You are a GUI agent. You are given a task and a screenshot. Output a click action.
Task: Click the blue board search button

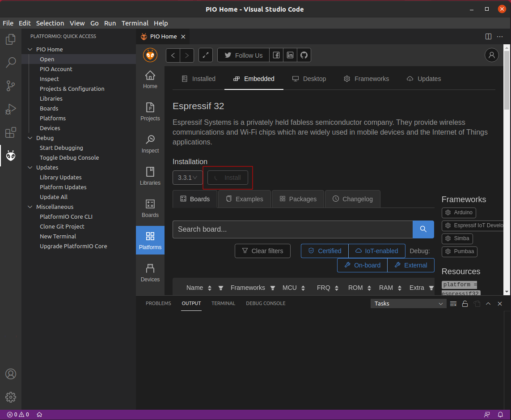pyautogui.click(x=423, y=229)
